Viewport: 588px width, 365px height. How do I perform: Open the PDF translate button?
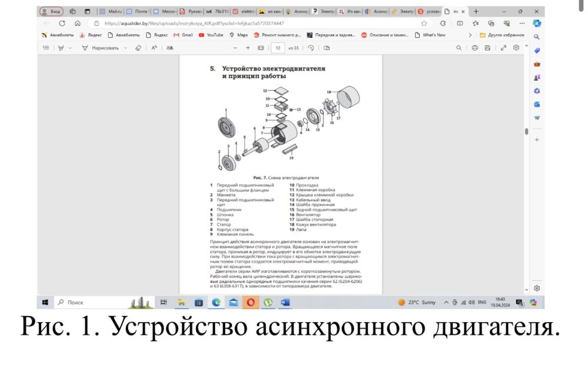tap(170, 48)
